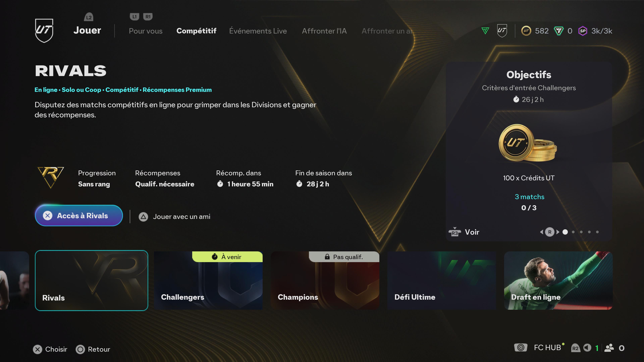Click the purple SP points icon
This screenshot has width=644, height=362.
(x=583, y=31)
